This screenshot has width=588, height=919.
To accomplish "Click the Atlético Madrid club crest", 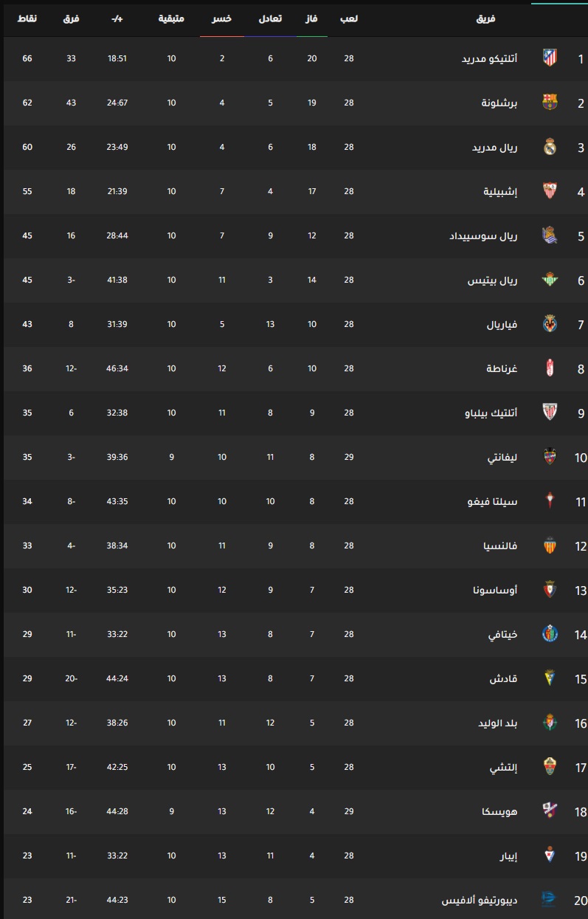I will 549,58.
